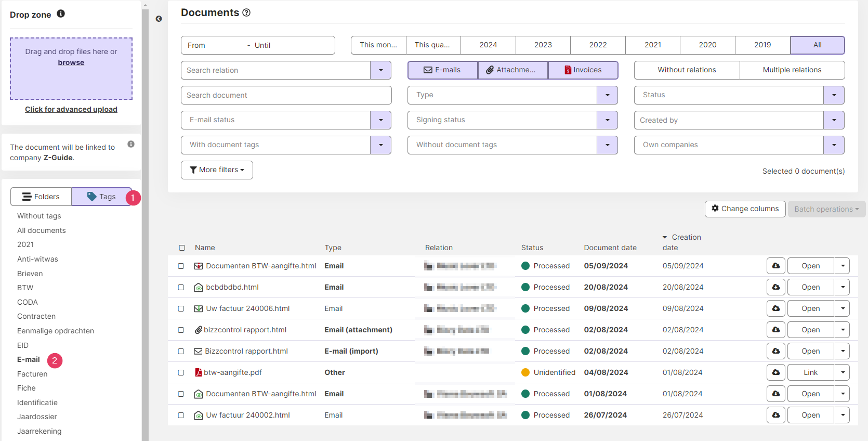The image size is (868, 441).
Task: Open Click for advanced upload link
Action: (71, 109)
